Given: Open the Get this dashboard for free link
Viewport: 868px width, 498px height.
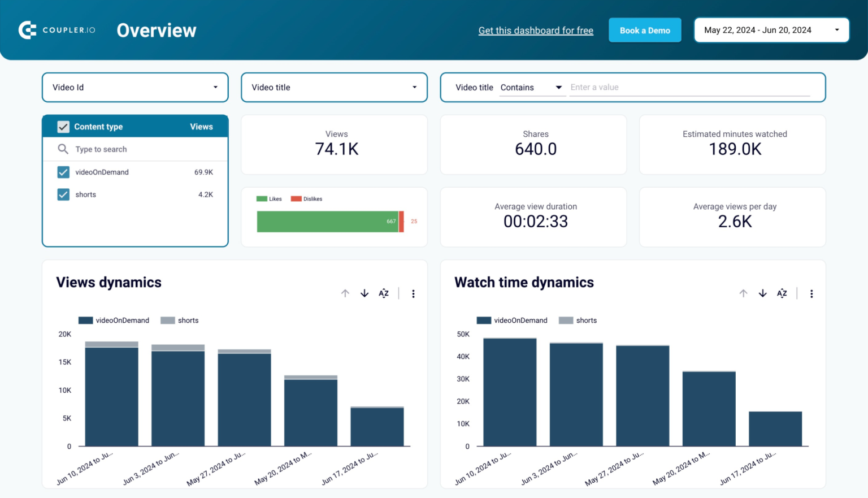Looking at the screenshot, I should 536,30.
